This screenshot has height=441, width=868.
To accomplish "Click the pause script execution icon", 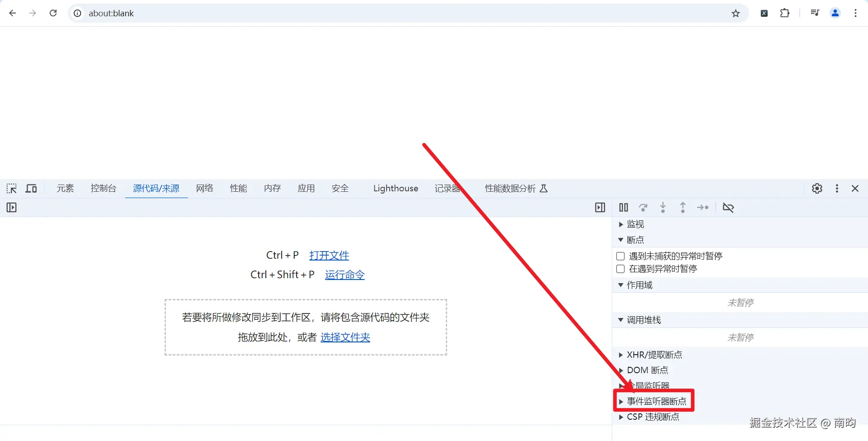I will 623,207.
